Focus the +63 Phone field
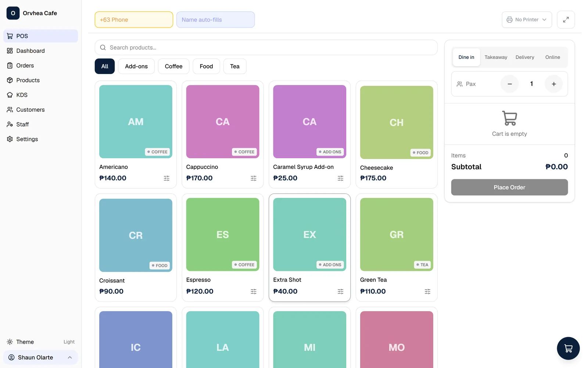588x368 pixels. tap(134, 20)
